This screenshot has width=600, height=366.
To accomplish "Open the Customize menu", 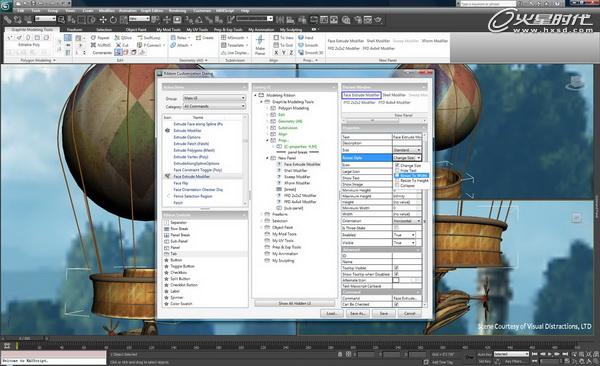I will click(202, 11).
